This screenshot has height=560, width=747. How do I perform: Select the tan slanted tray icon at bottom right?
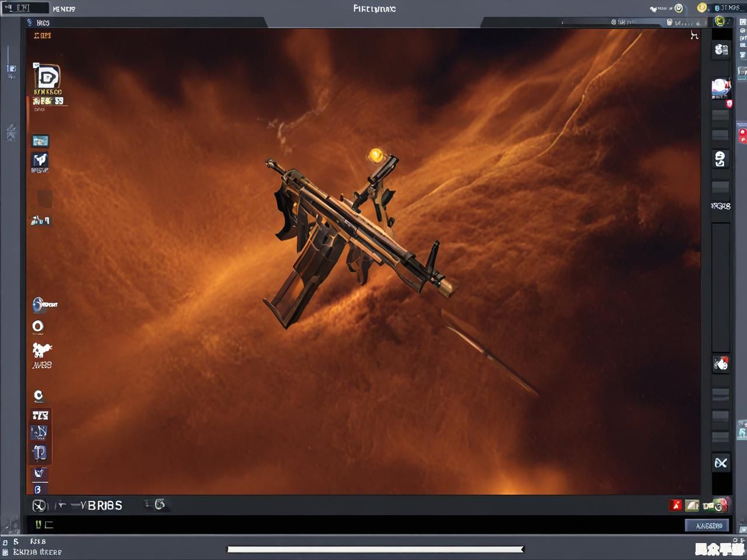coord(692,505)
